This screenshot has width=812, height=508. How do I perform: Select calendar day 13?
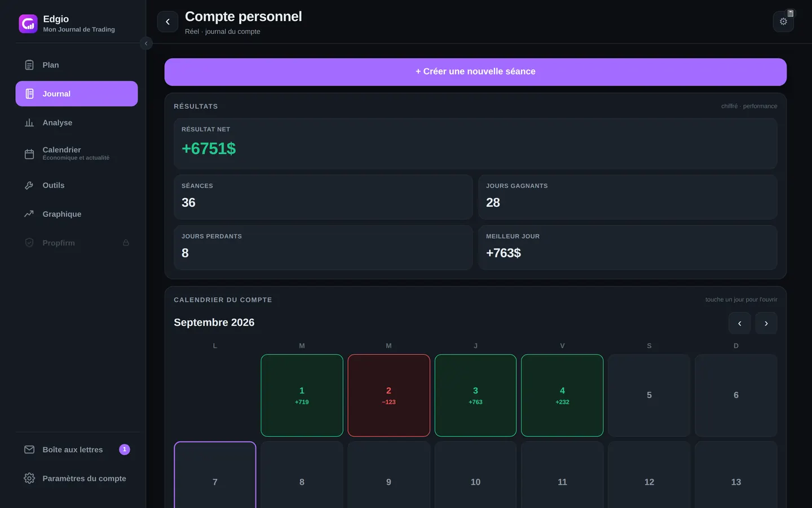[x=736, y=475]
